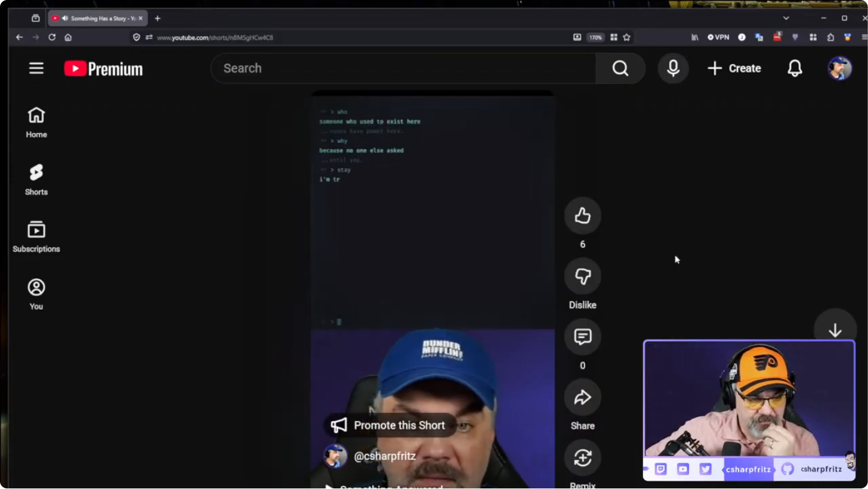Like the Short with thumbs up
Screen dimensions: 868x489
[582, 216]
